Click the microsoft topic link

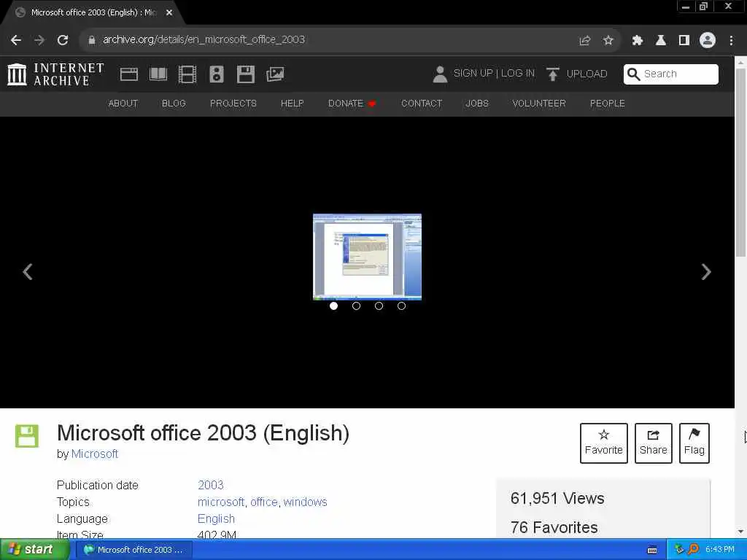tap(221, 502)
